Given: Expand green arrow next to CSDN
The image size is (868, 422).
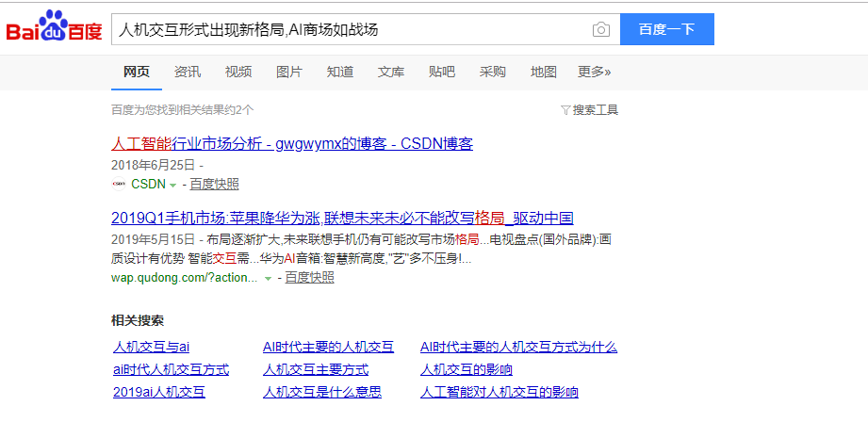Looking at the screenshot, I should (172, 186).
